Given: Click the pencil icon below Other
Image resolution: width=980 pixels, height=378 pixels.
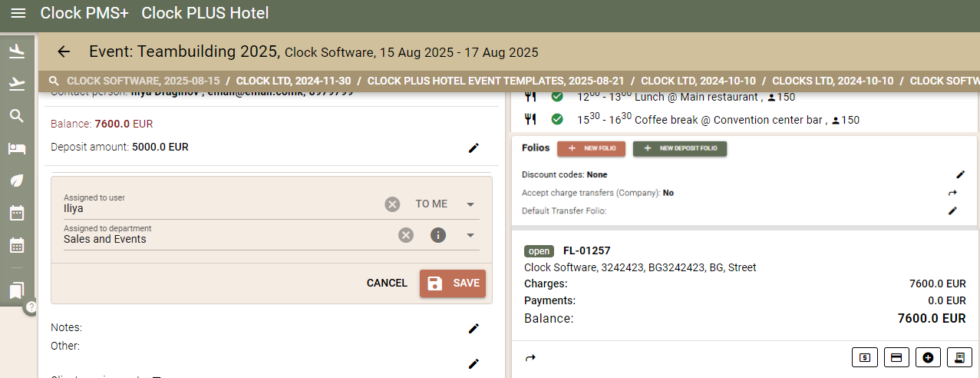Looking at the screenshot, I should point(474,363).
